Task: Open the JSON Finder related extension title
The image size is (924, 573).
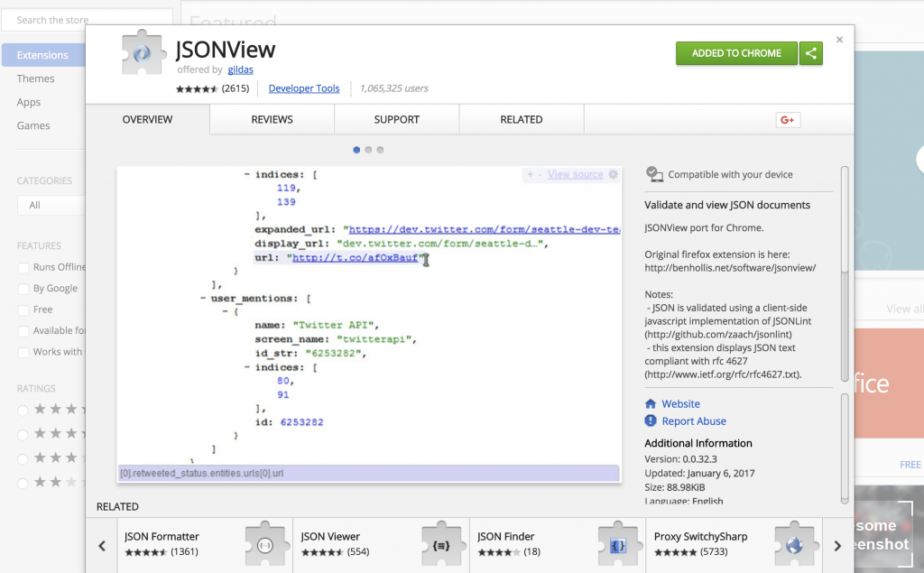Action: [x=505, y=536]
